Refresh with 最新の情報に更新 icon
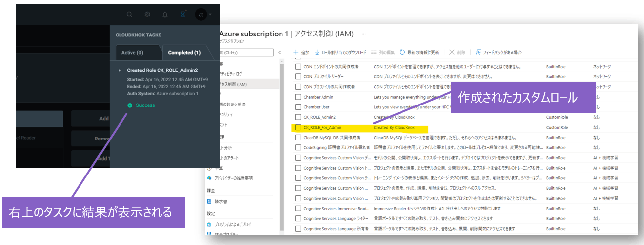Image resolution: width=644 pixels, height=245 pixels. pos(402,52)
